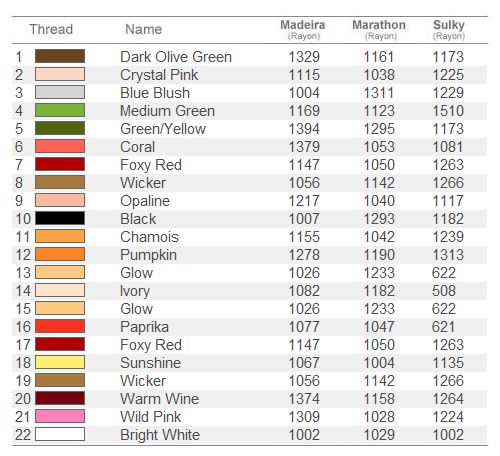Screen dimensions: 500x456
Task: Click Marathon code 1040 for Opaline
Action: point(379,201)
